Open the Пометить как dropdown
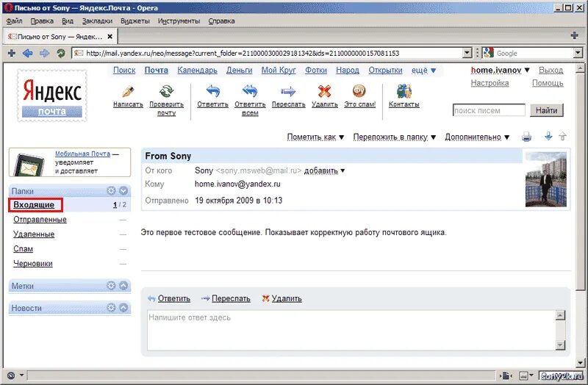The height and width of the screenshot is (385, 588). pos(315,137)
